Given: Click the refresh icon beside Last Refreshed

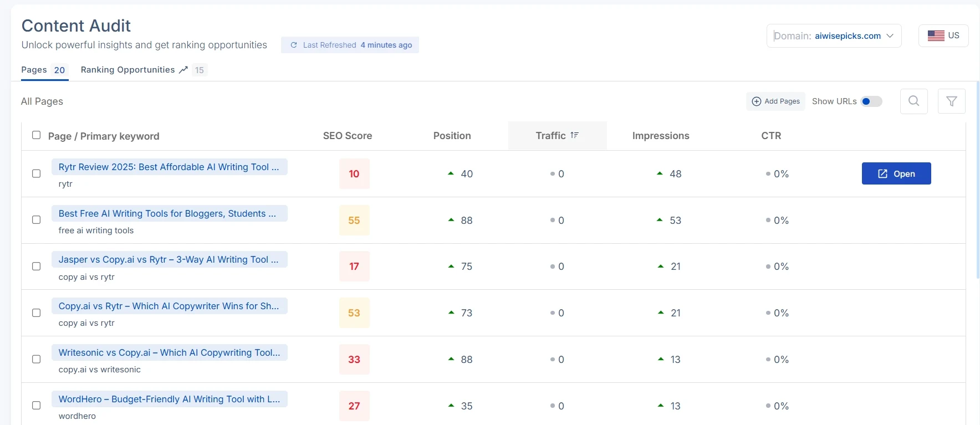Looking at the screenshot, I should click(294, 45).
